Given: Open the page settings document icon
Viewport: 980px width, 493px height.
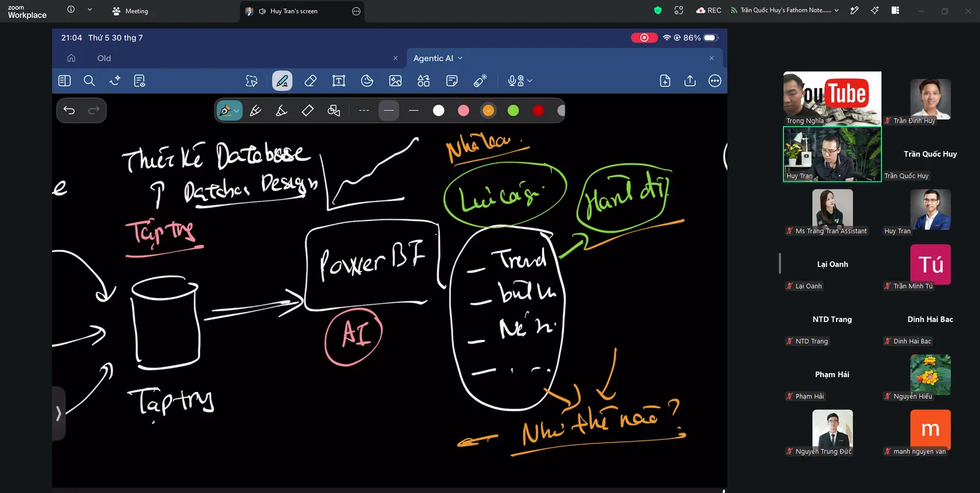Looking at the screenshot, I should [140, 81].
